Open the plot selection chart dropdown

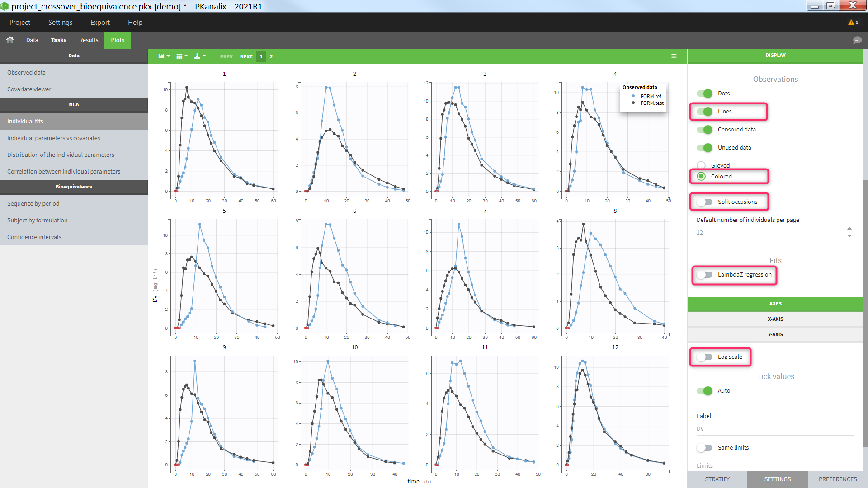tap(164, 56)
